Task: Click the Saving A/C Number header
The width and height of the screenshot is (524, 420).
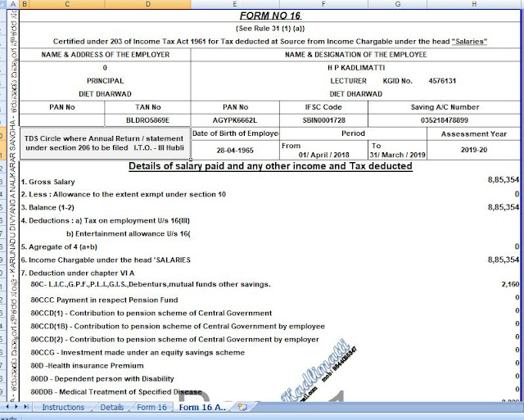Action: (x=445, y=107)
